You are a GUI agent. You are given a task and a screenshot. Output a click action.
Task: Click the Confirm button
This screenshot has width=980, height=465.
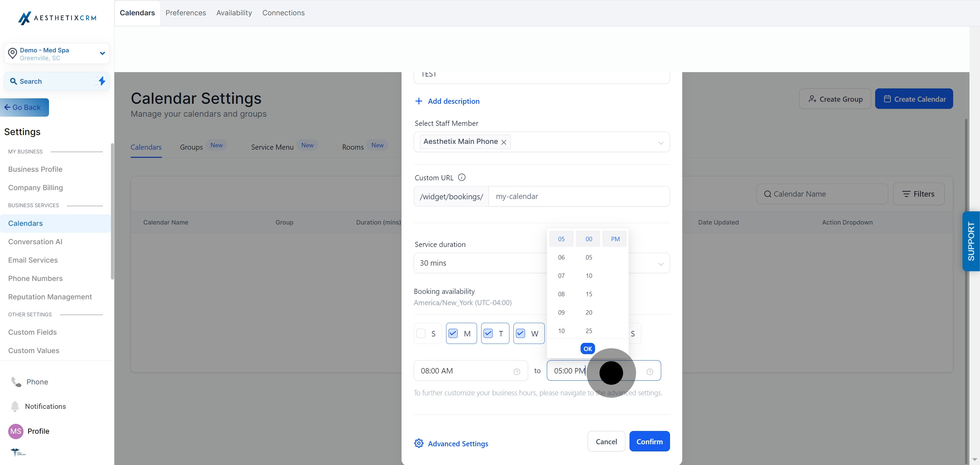pyautogui.click(x=649, y=441)
